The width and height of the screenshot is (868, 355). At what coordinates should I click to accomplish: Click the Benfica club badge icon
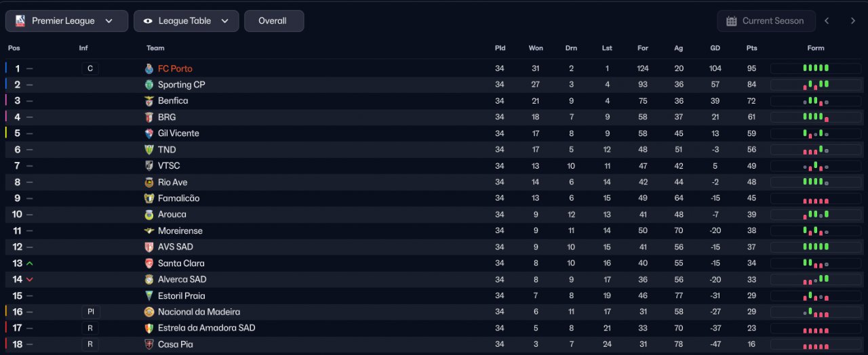click(x=149, y=101)
